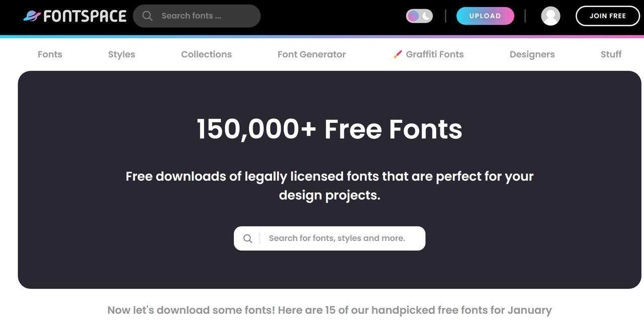The height and width of the screenshot is (323, 644).
Task: Click the magnifier icon in hero search box
Action: coord(248,238)
